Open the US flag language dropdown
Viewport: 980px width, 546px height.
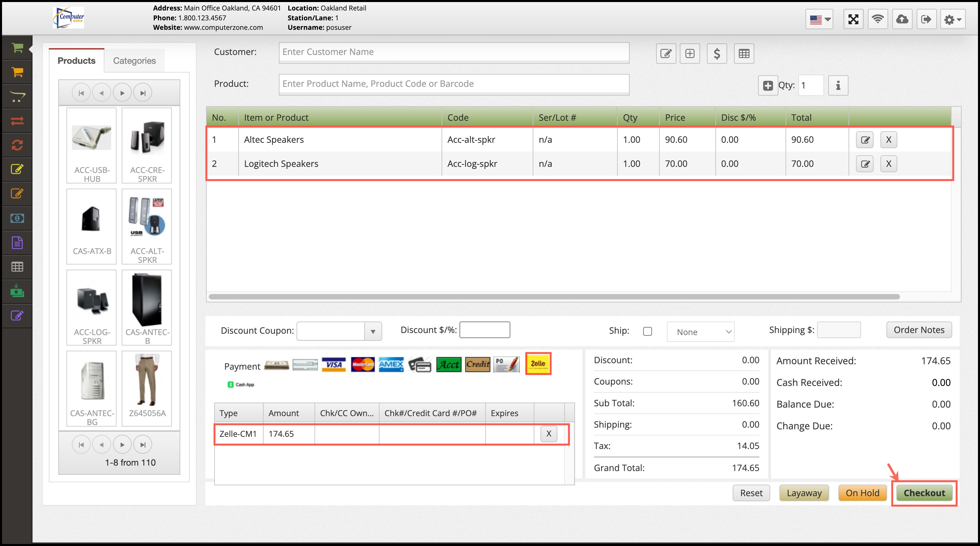819,19
